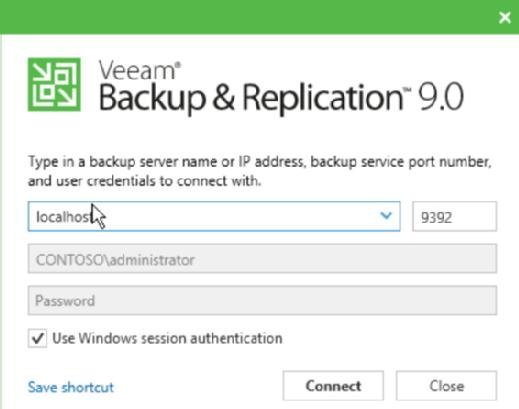Screen dimensions: 519x409
Task: Click the white X icon in green header
Action: click(x=505, y=17)
